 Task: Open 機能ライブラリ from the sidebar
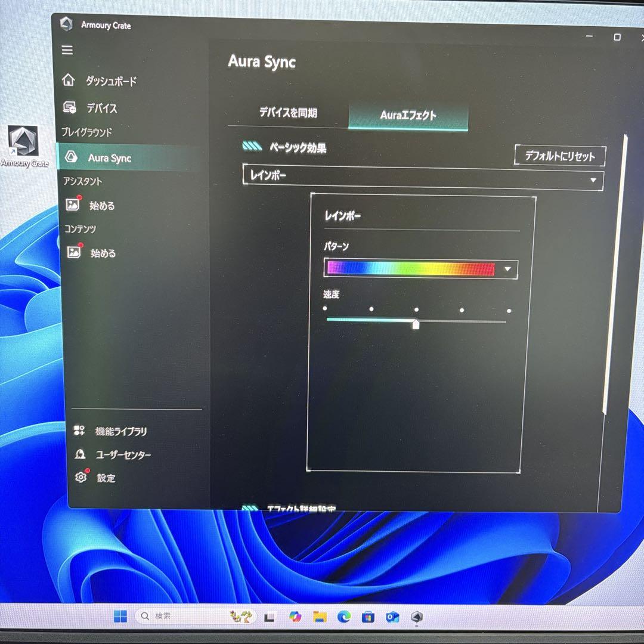click(120, 431)
